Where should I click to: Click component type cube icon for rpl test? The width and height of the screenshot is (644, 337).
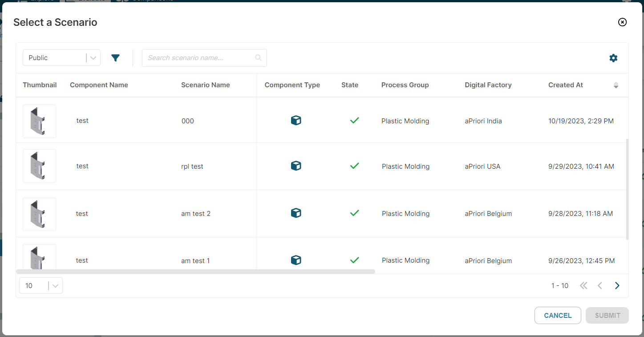pyautogui.click(x=296, y=166)
